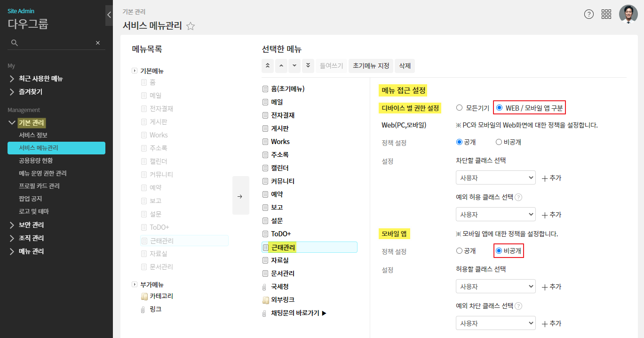Select the 모든기기 radio button

pos(460,108)
